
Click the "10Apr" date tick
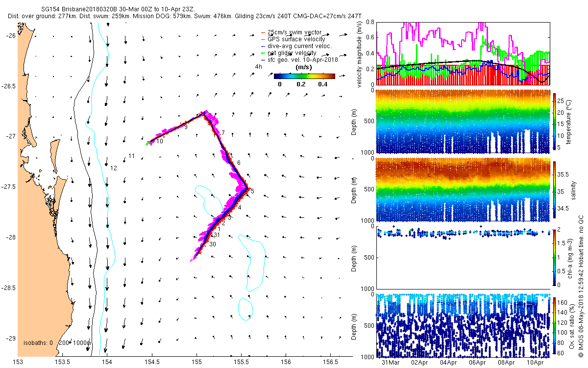pos(535,363)
